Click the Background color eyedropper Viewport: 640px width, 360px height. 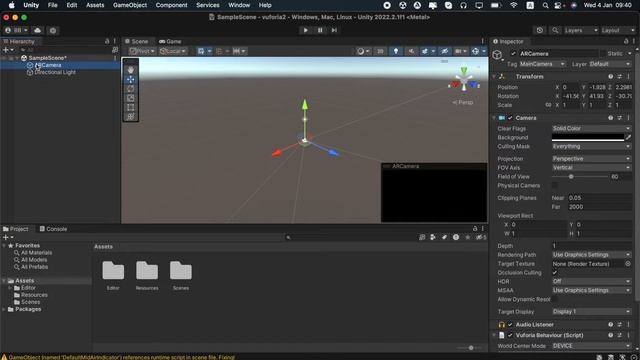point(629,138)
